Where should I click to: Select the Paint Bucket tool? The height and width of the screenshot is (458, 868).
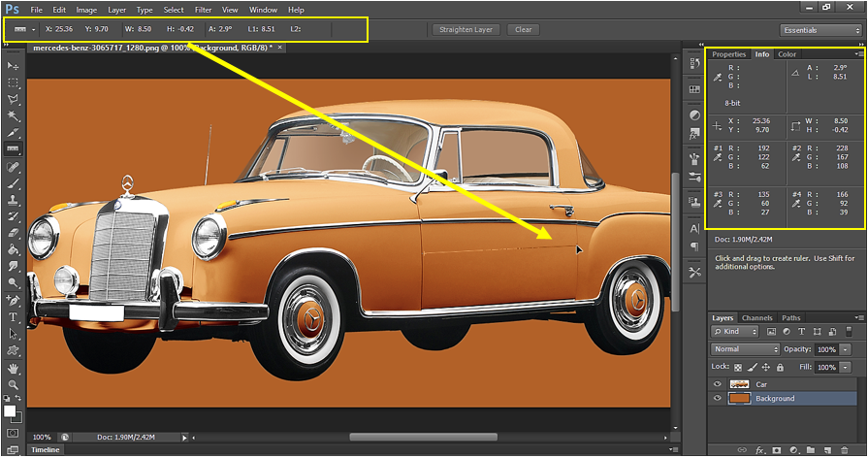click(14, 249)
